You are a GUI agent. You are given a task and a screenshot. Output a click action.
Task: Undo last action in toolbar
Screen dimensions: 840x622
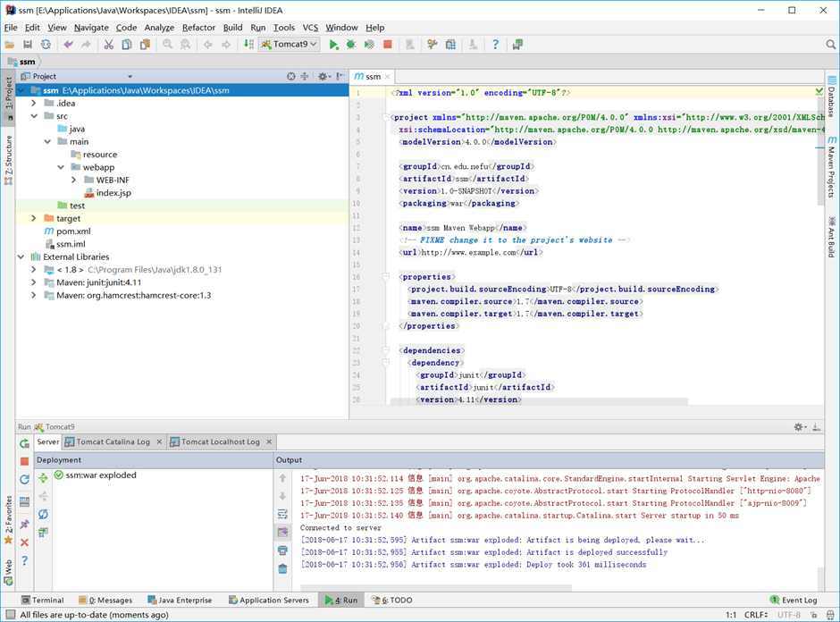pos(69,45)
